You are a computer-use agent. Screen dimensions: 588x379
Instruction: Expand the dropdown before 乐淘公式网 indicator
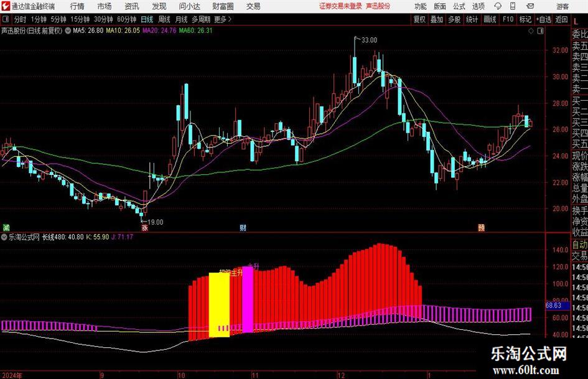(4, 237)
